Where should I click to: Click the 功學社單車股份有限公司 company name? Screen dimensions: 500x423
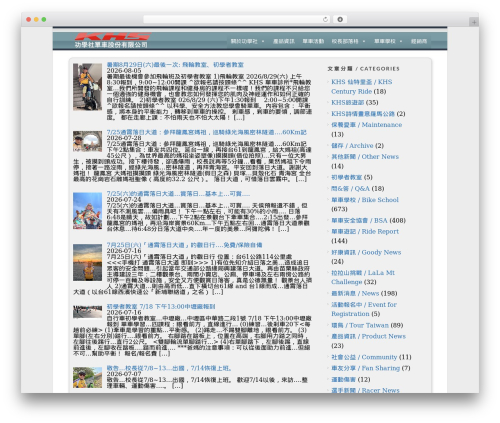111,45
